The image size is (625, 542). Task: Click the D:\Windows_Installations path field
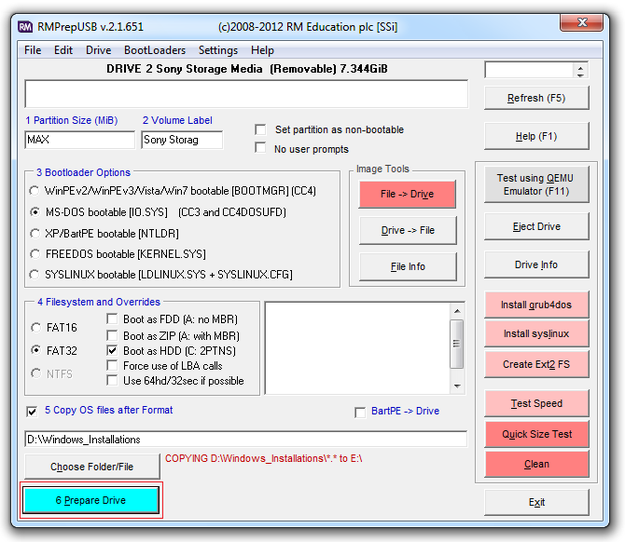click(x=246, y=439)
